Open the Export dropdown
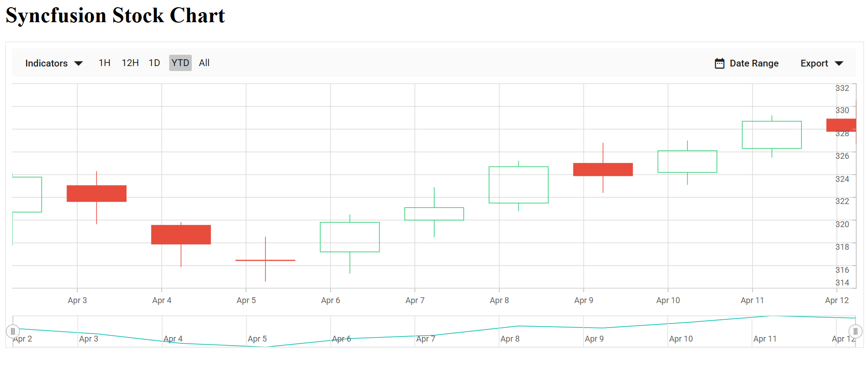The width and height of the screenshot is (868, 366). tap(822, 63)
